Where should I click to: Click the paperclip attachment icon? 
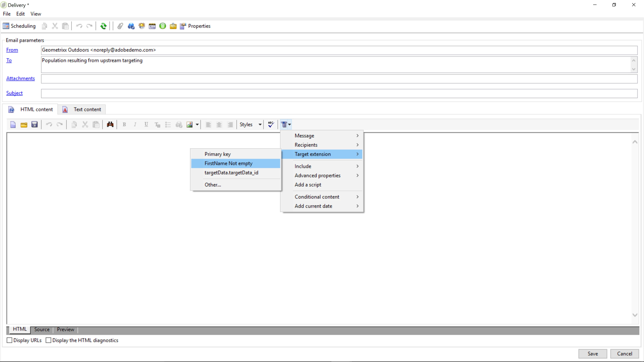click(120, 26)
